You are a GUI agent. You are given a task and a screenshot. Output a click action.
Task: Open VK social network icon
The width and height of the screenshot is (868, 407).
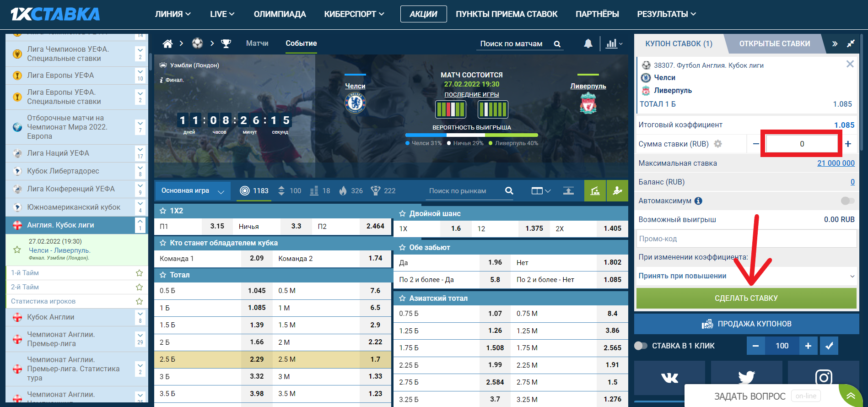click(x=669, y=378)
